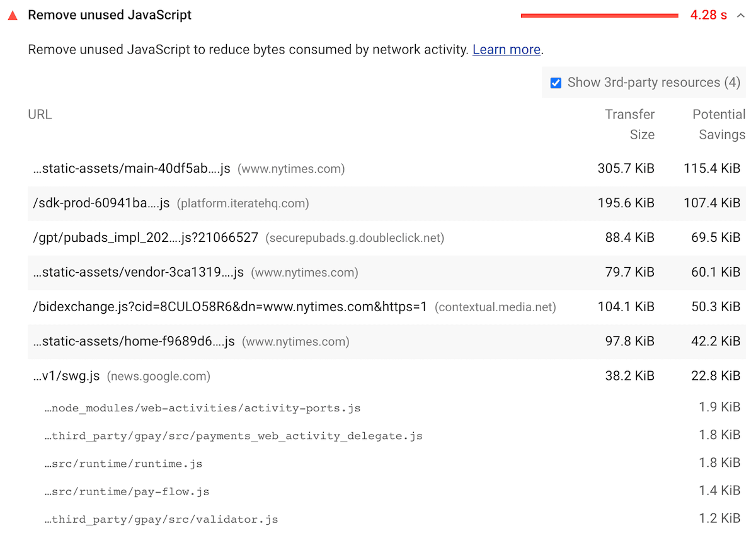The image size is (756, 543).
Task: Select the runtime.js sub-item row
Action: 123,464
